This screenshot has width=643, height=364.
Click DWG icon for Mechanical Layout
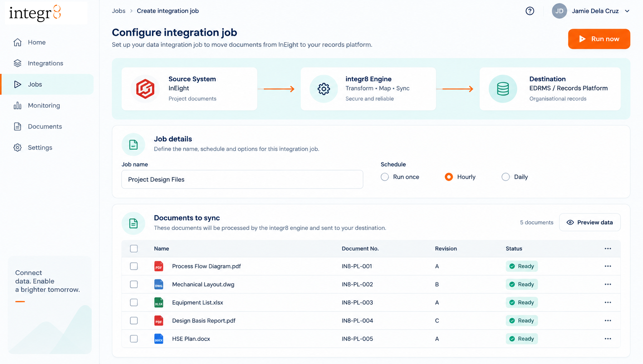click(159, 284)
